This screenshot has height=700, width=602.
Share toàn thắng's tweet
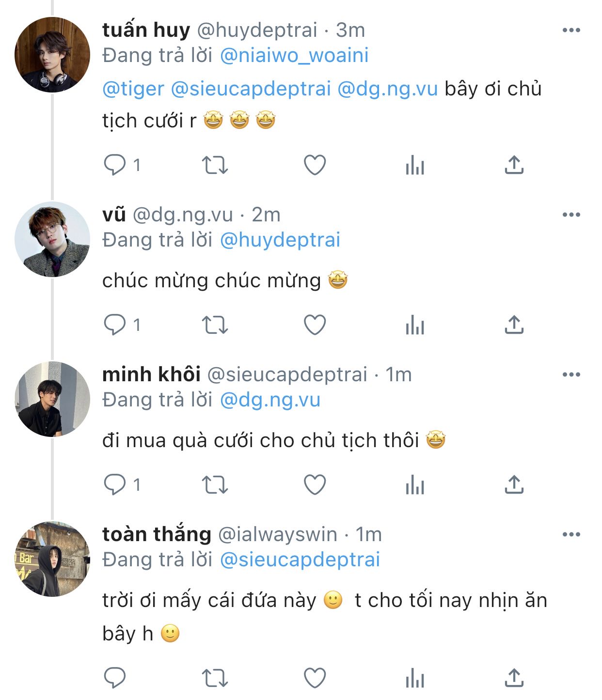[514, 678]
